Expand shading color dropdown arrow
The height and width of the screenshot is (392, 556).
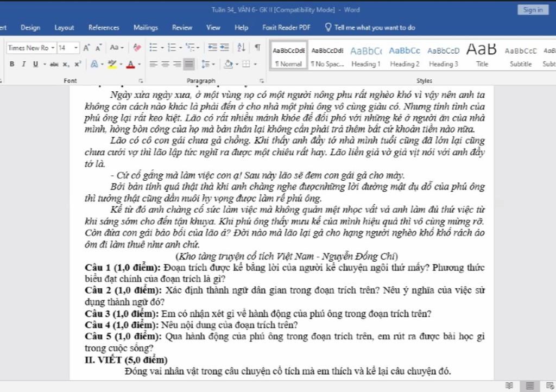tap(236, 64)
